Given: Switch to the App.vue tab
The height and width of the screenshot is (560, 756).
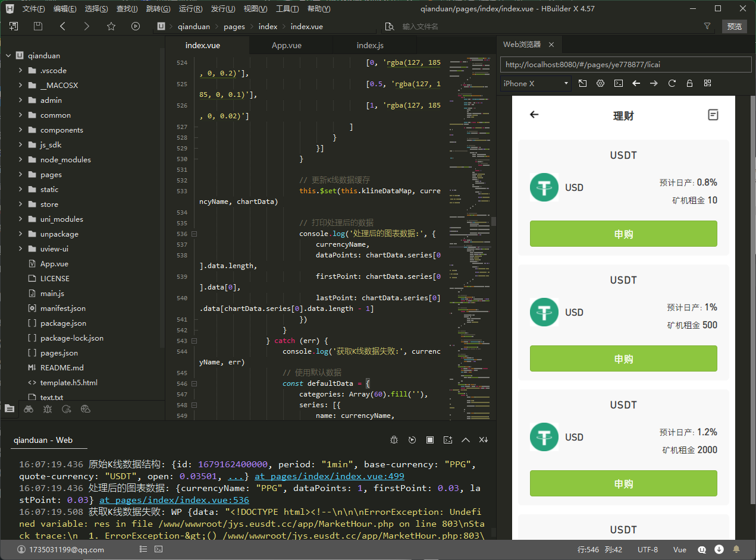Looking at the screenshot, I should (x=287, y=45).
